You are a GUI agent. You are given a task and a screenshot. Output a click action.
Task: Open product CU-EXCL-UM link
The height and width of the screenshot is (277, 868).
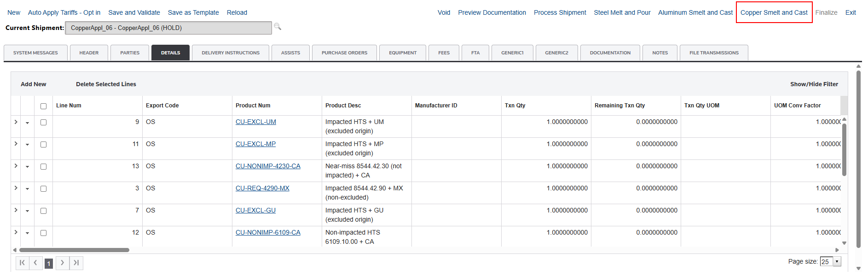[256, 122]
